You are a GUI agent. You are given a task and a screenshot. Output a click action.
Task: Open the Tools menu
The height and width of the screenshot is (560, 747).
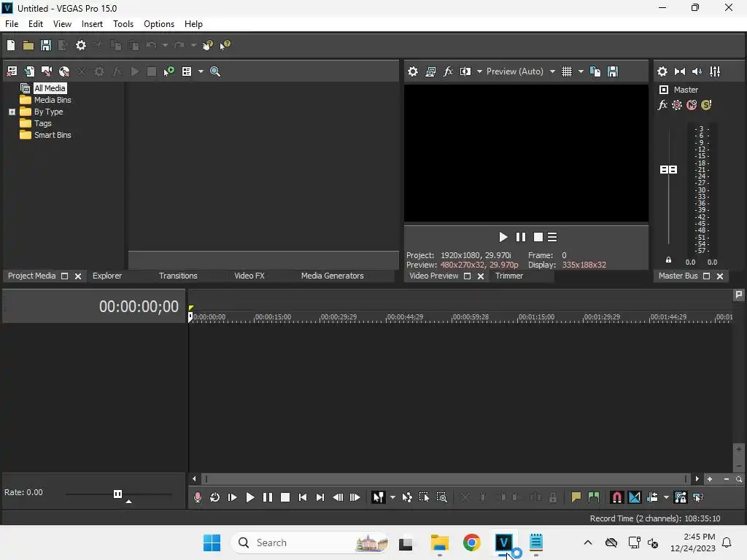pos(123,24)
